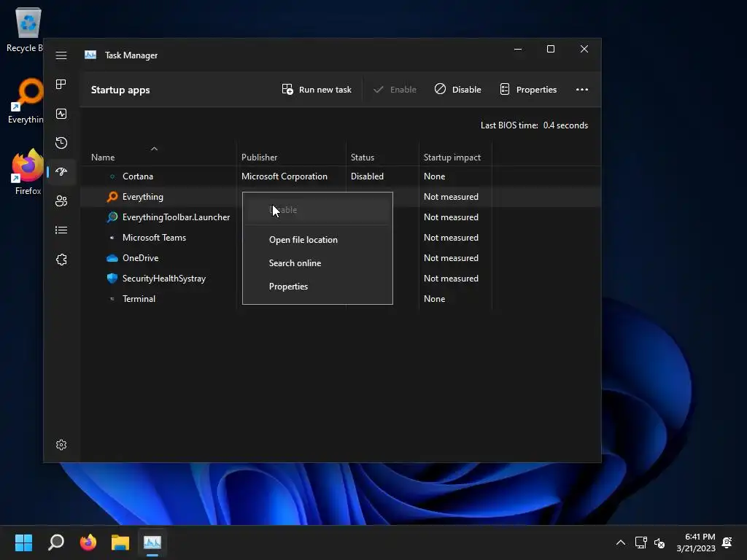The width and height of the screenshot is (747, 560).
Task: Select the Cortana startup row
Action: (x=340, y=176)
